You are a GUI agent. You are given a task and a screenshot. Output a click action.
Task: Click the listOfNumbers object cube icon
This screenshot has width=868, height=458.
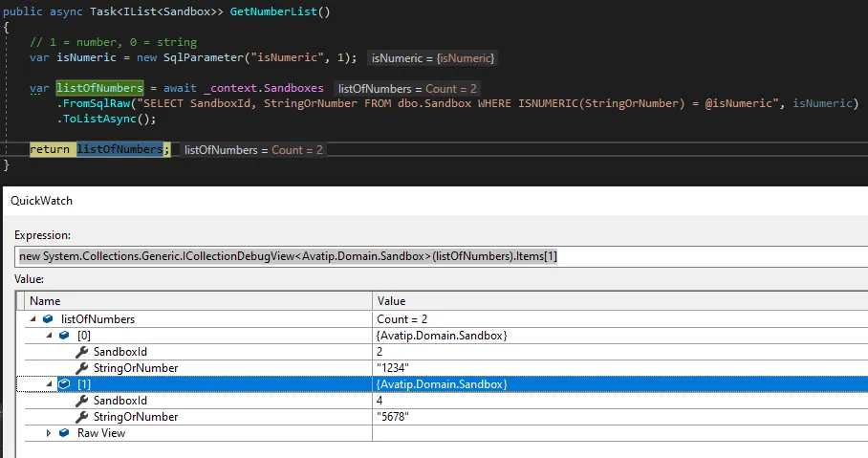click(x=48, y=319)
